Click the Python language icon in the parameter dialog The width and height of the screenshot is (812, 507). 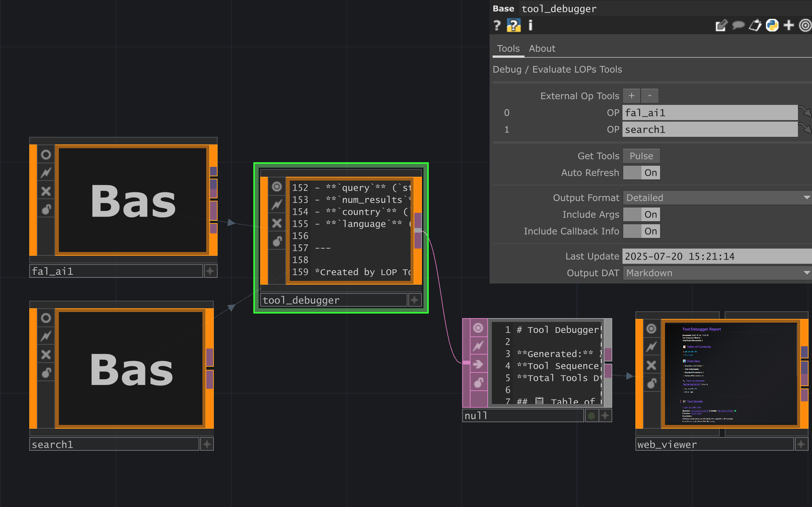click(772, 25)
